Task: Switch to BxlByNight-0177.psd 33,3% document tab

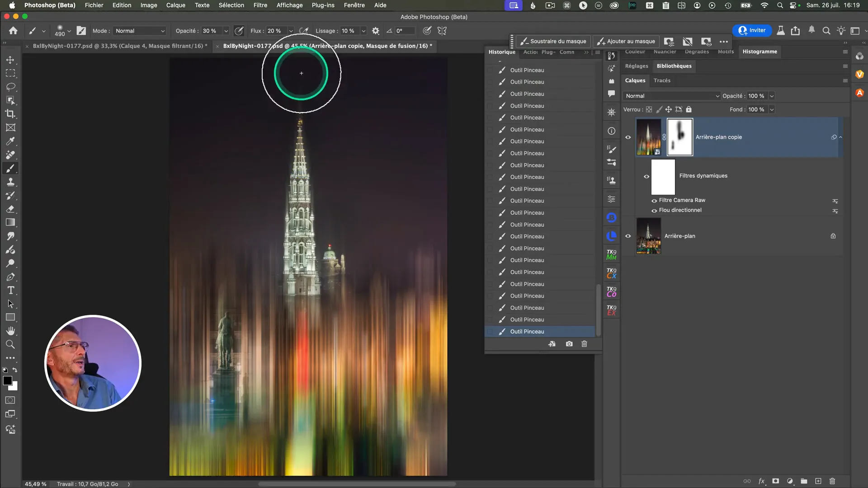Action: (120, 46)
